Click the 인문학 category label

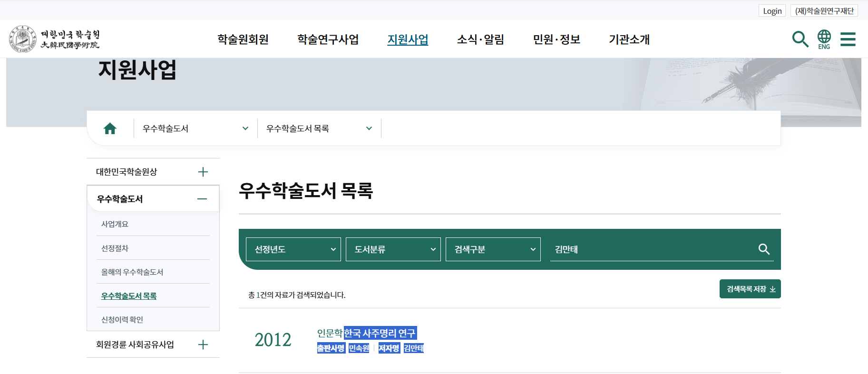pyautogui.click(x=330, y=333)
